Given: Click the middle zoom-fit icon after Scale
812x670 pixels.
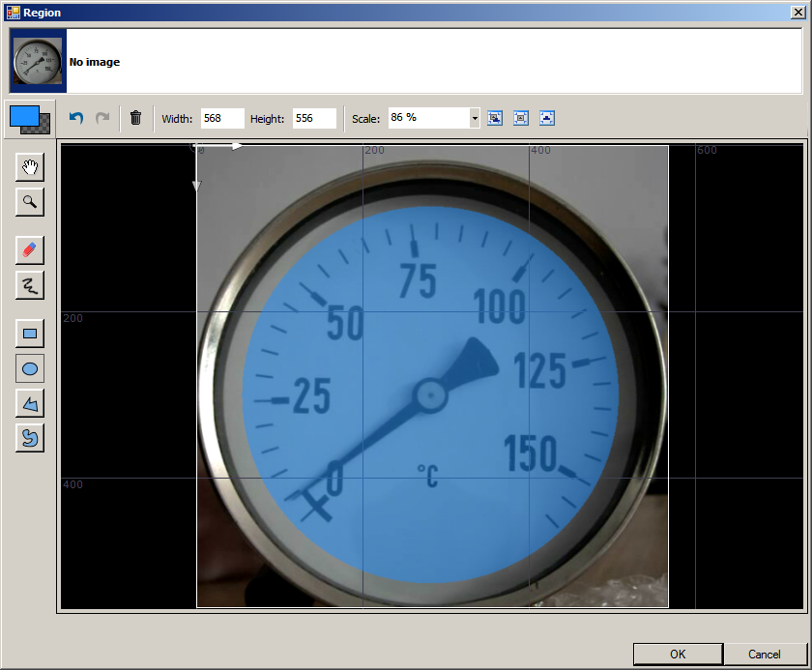Looking at the screenshot, I should pos(521,118).
